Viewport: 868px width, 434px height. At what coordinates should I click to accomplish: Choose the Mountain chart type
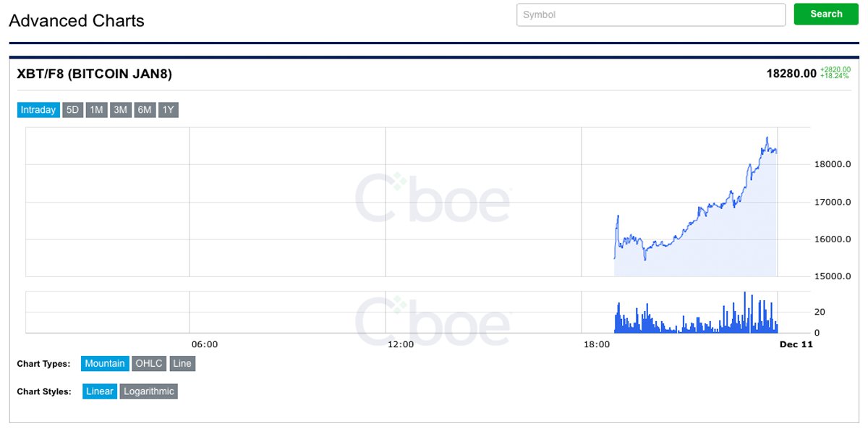(x=104, y=363)
